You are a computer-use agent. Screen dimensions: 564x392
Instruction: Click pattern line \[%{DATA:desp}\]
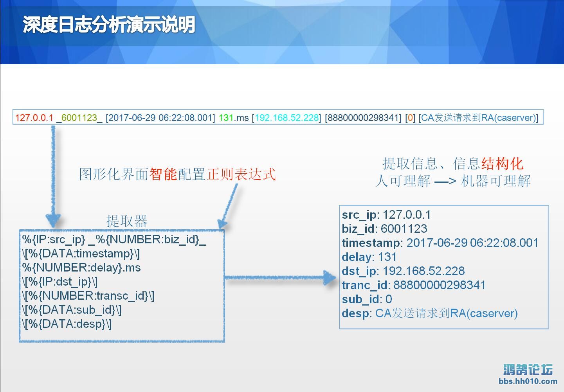(67, 324)
